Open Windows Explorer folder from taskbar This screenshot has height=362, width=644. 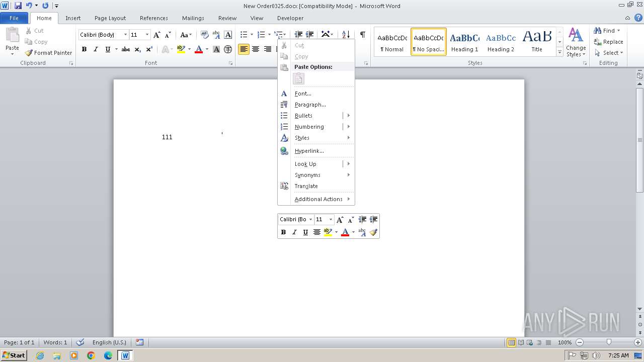(57, 355)
